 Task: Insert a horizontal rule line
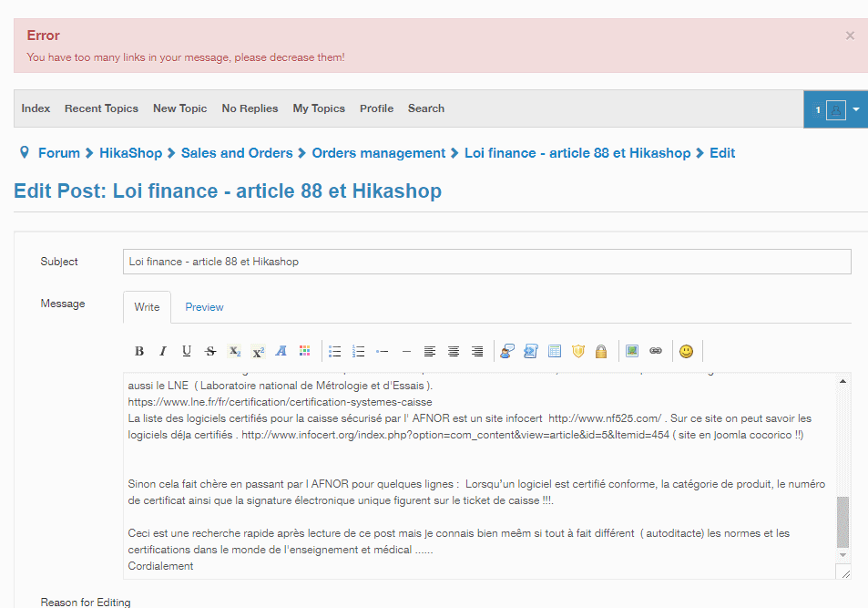tap(406, 351)
